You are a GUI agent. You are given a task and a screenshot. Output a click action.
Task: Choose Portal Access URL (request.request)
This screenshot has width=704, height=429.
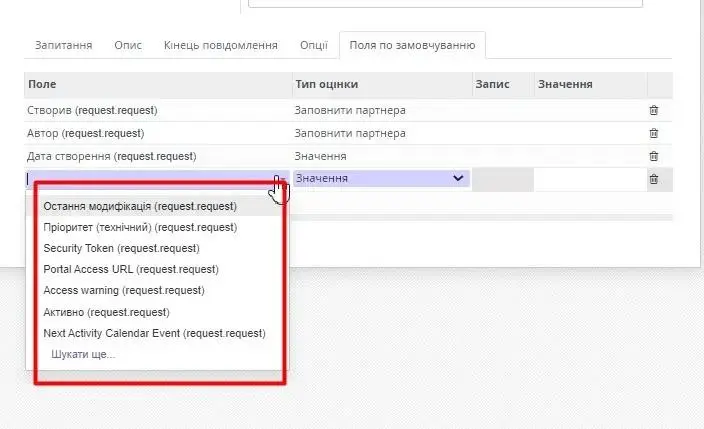(131, 269)
